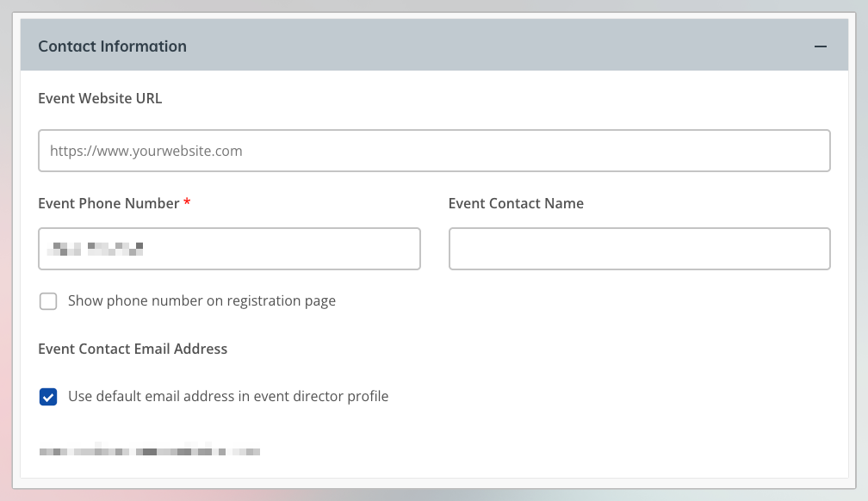The image size is (868, 501).
Task: Click the Contact Information title text
Action: tap(112, 46)
